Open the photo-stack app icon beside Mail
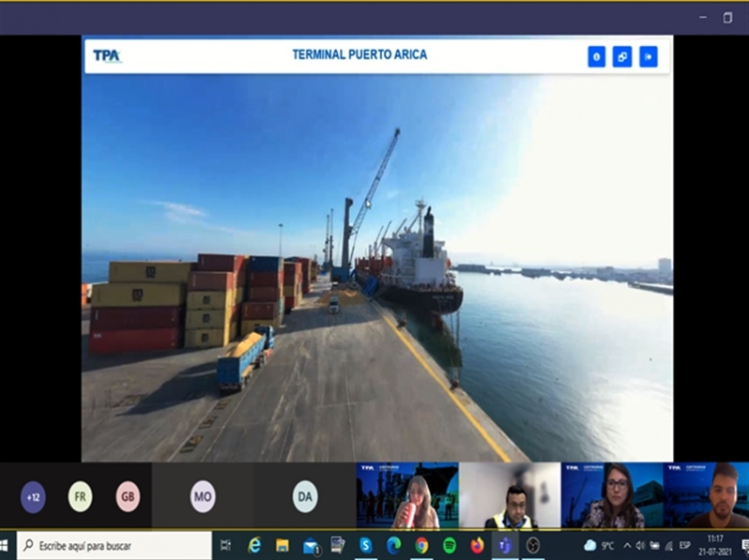 (338, 545)
